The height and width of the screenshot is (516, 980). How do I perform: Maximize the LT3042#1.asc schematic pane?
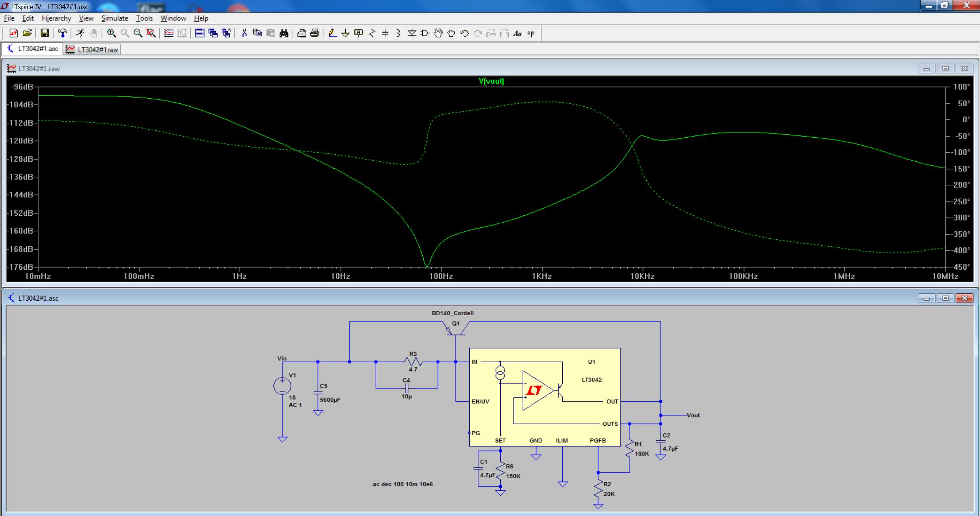click(x=946, y=298)
